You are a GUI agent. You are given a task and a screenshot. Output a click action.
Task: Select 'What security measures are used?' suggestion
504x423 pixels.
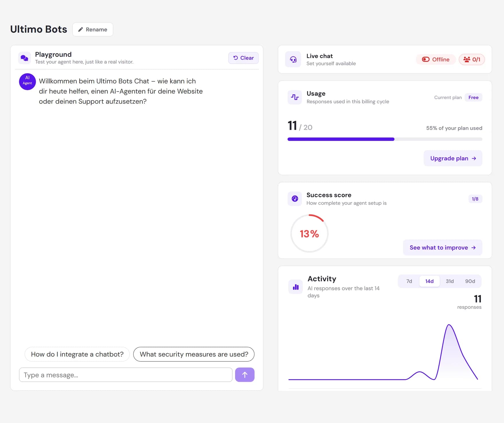coord(194,354)
